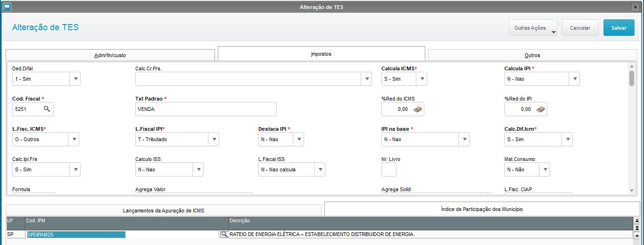Screen dimensions: 644x245
Task: Click the Salvar button
Action: coord(619,28)
